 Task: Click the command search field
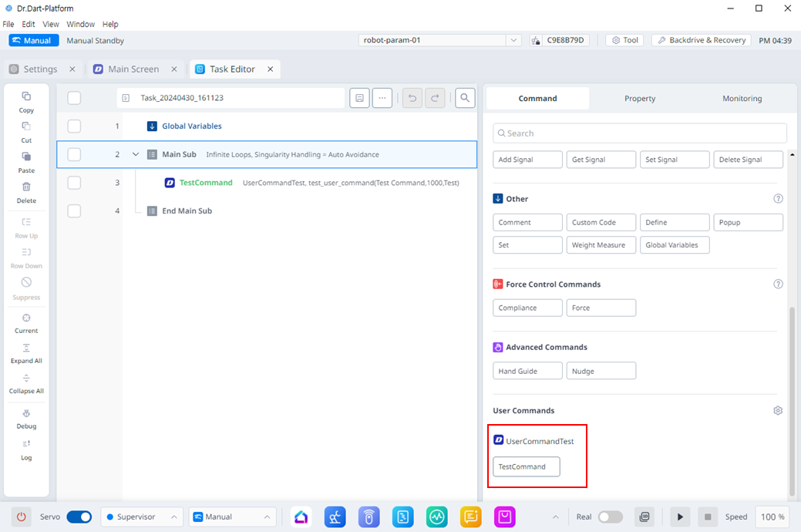(x=640, y=133)
